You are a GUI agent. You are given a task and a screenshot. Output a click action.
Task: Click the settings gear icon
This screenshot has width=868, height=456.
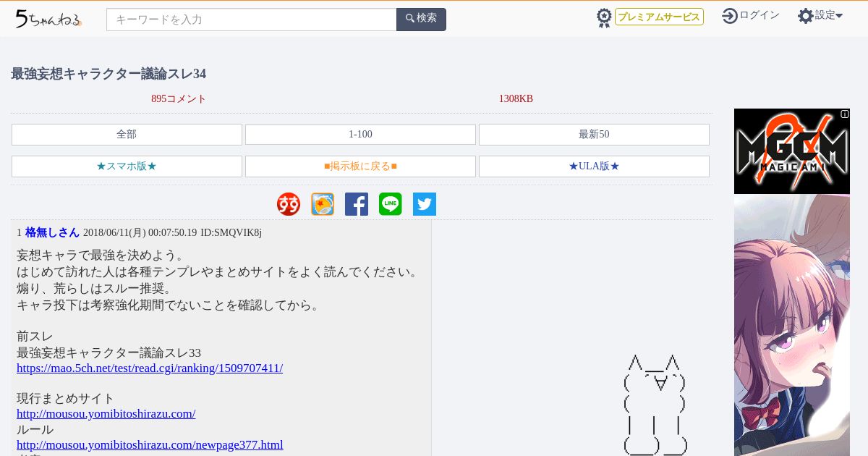806,15
